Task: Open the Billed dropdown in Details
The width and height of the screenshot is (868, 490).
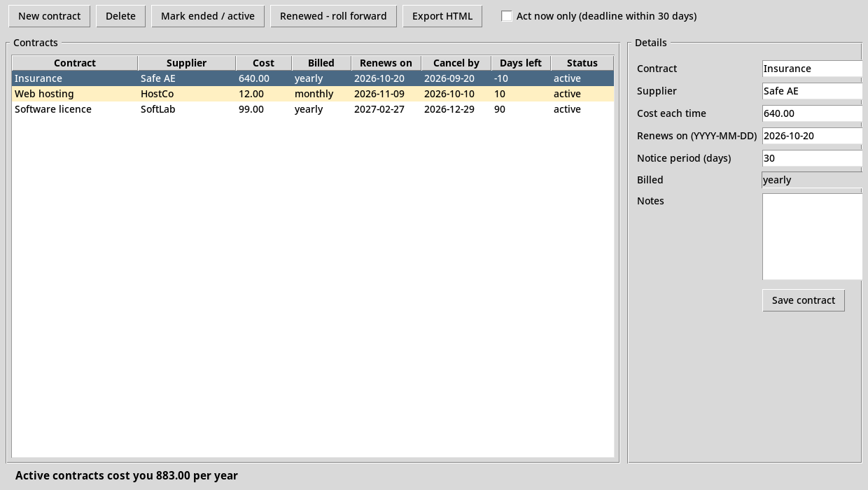Action: pyautogui.click(x=812, y=180)
